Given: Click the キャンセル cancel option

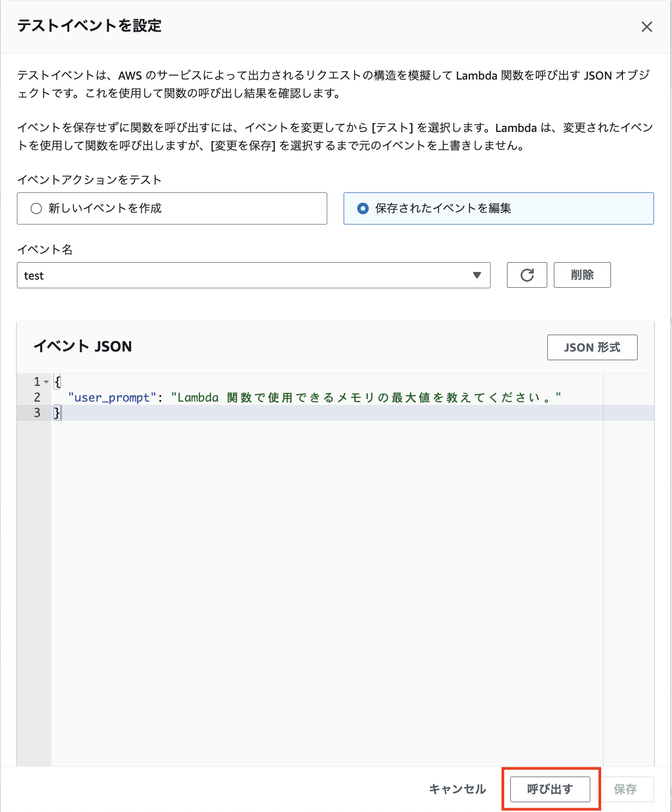Looking at the screenshot, I should (x=457, y=789).
